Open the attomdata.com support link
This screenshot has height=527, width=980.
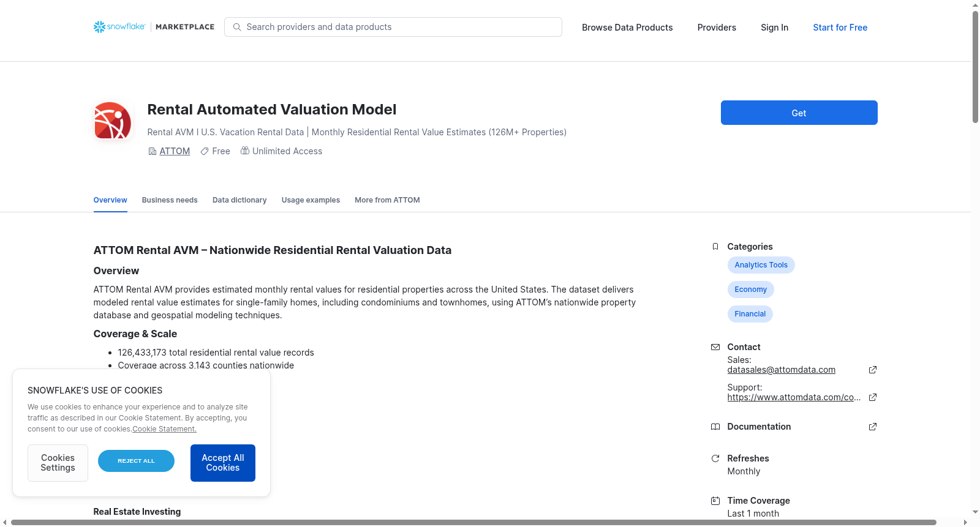[794, 397]
